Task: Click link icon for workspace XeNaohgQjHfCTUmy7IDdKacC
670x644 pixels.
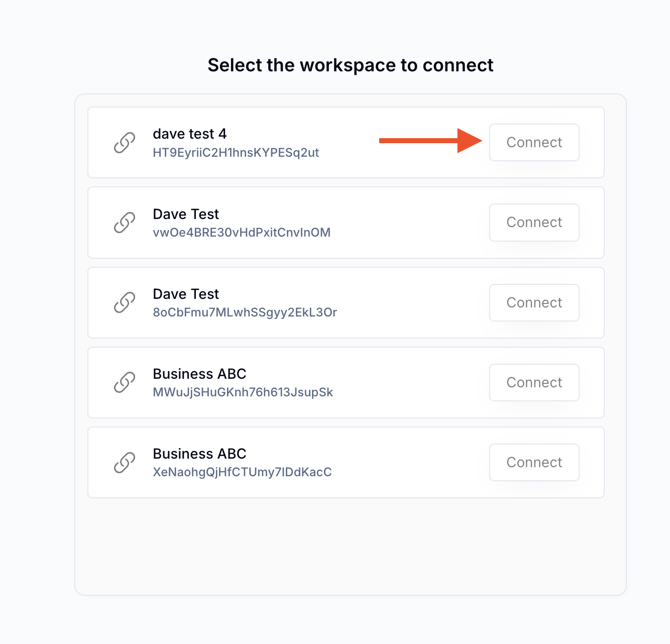Action: coord(124,463)
